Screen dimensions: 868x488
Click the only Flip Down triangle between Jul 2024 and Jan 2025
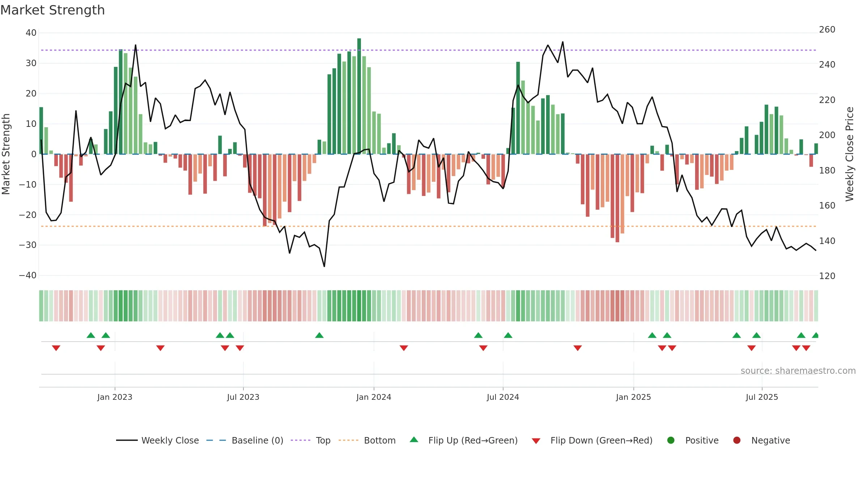[578, 348]
